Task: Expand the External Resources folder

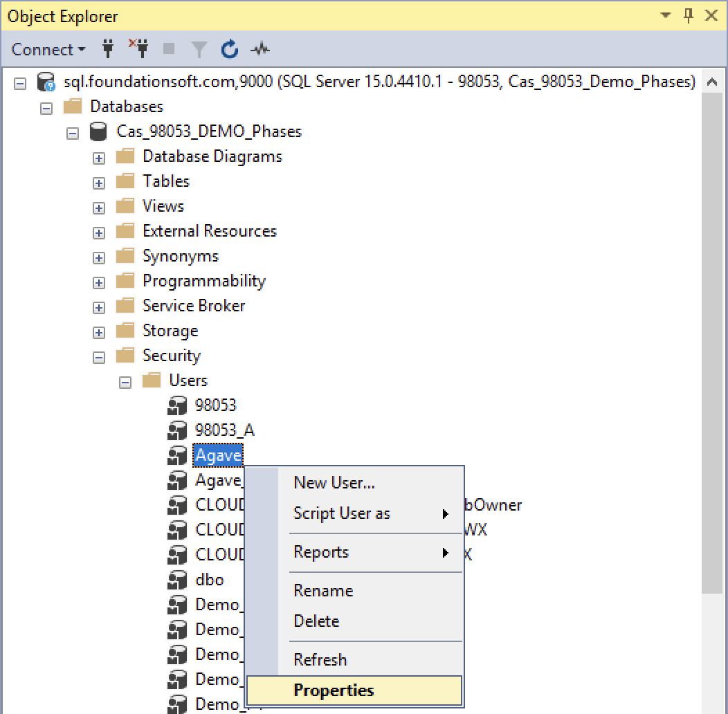Action: 98,233
